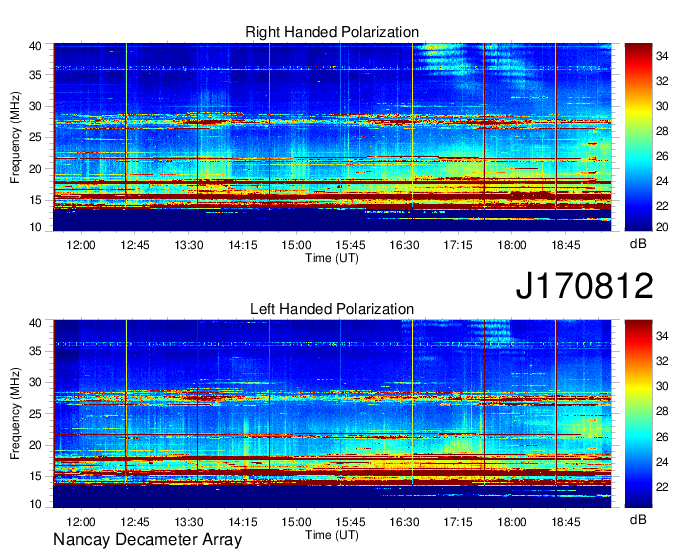Click the 'Right Handed Polarization' plot title
The image size is (680, 552).
click(332, 32)
